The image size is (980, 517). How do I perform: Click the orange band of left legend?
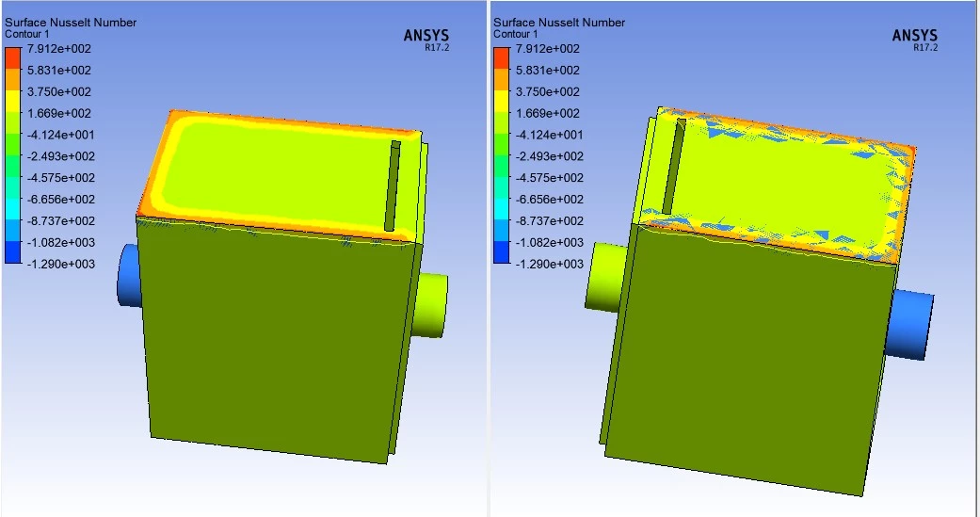click(x=12, y=80)
